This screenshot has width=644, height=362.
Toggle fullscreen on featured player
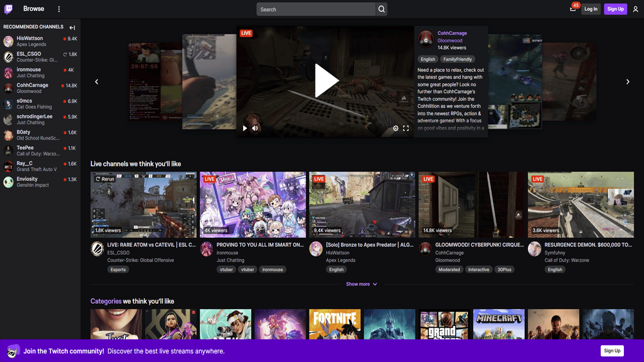click(x=406, y=128)
